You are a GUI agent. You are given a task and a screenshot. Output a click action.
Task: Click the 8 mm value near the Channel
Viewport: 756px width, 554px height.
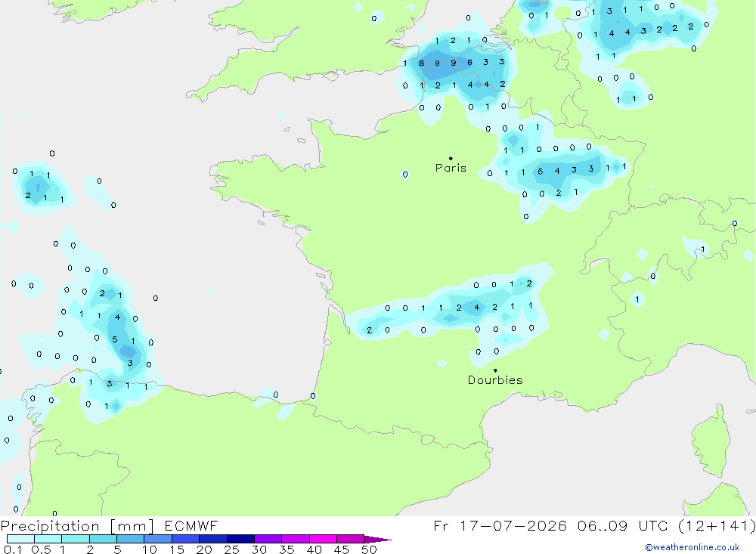[421, 63]
